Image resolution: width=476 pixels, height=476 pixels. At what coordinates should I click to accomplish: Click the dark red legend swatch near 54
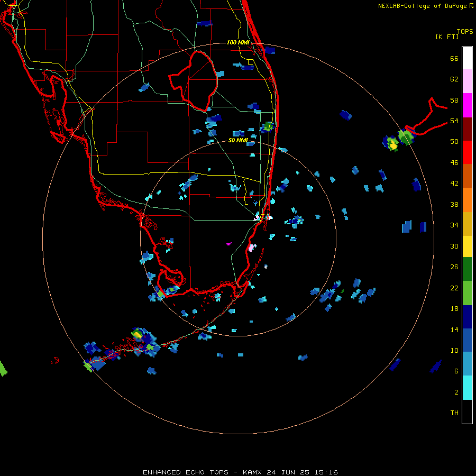pos(467,129)
